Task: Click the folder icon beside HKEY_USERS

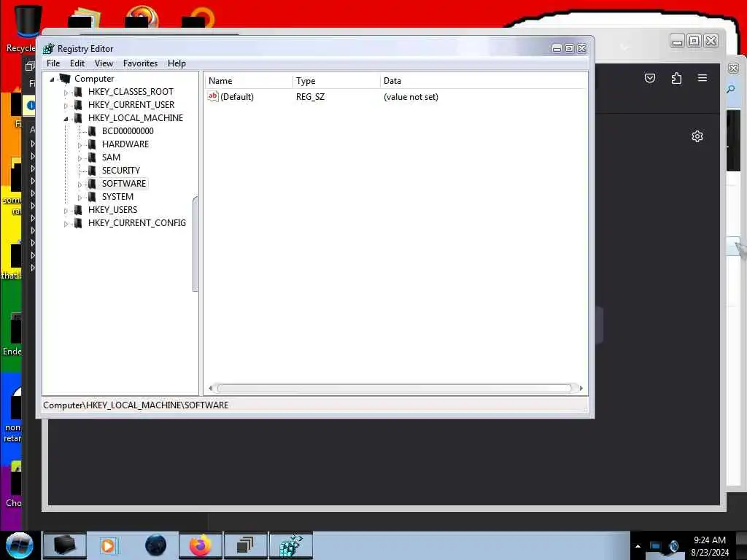Action: pyautogui.click(x=78, y=210)
